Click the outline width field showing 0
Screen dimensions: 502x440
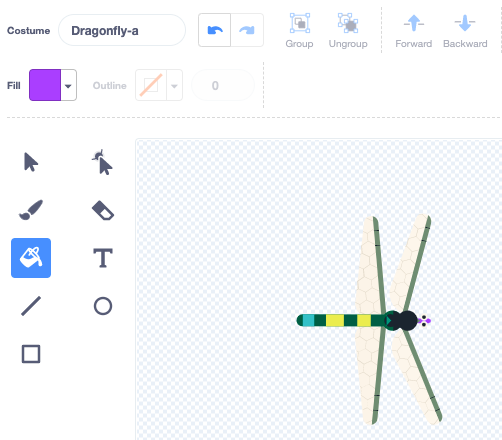click(x=223, y=85)
